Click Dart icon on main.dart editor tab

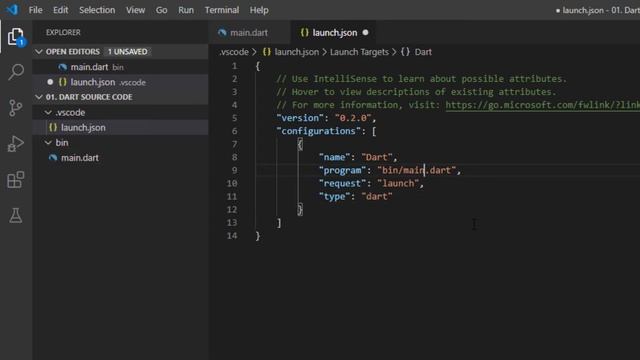pyautogui.click(x=222, y=33)
